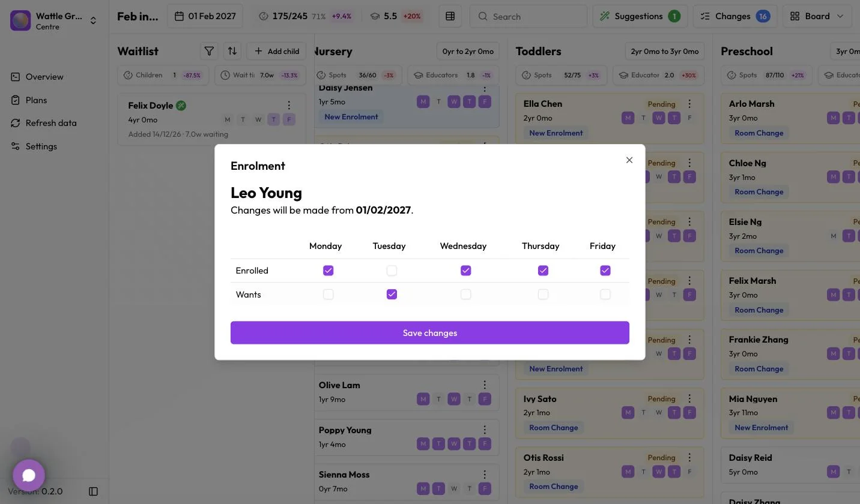Viewport: 860px width, 504px height.
Task: Click Frankie Zhang's Room Change tag
Action: click(759, 369)
